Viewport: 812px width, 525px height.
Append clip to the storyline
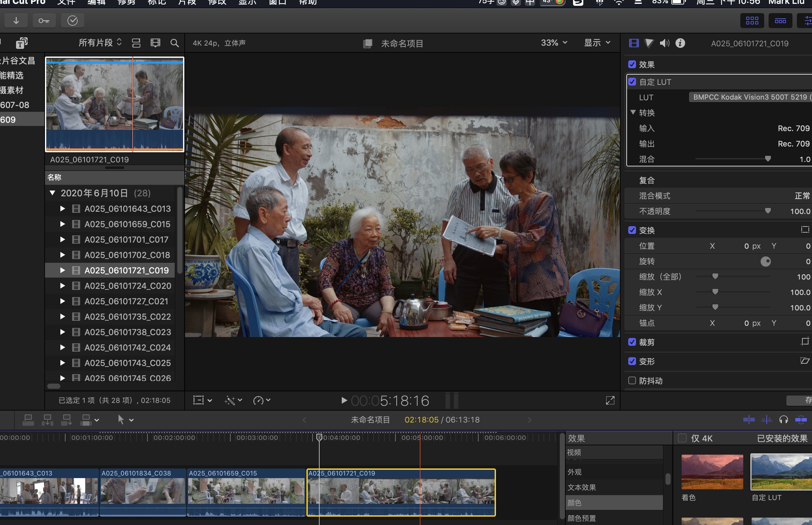point(66,420)
